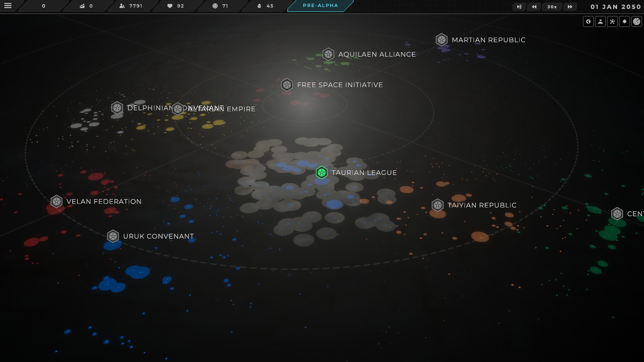Click the globe map mode icon
The image size is (644, 362).
click(x=588, y=21)
